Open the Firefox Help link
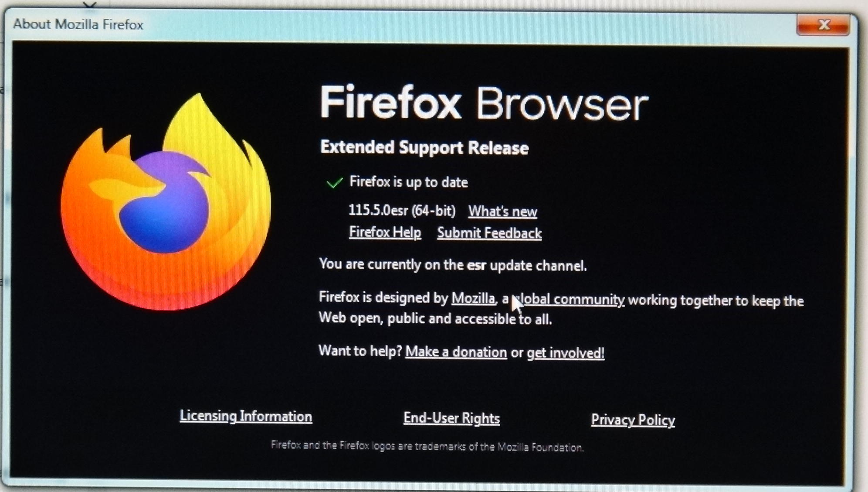868x492 pixels. [x=385, y=232]
